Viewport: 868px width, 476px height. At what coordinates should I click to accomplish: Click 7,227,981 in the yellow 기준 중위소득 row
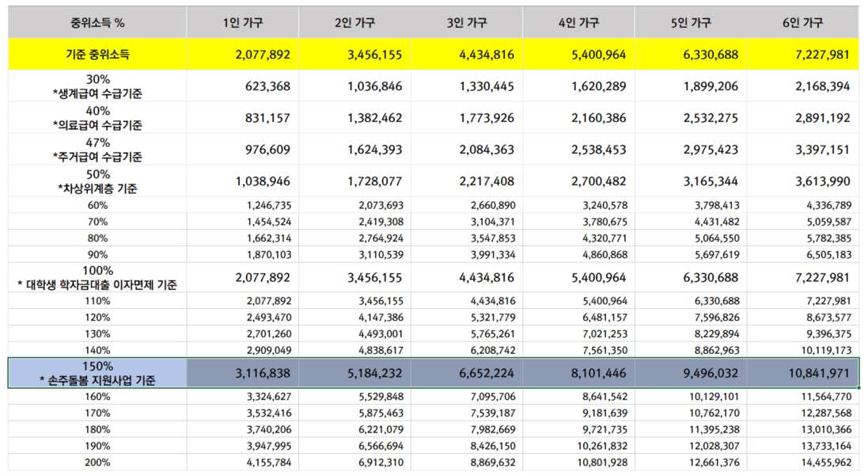click(823, 55)
